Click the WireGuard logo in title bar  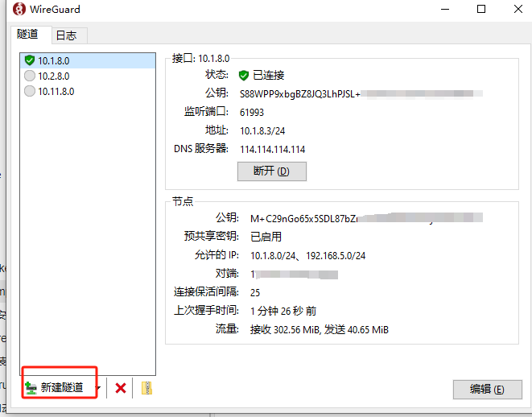coord(19,9)
